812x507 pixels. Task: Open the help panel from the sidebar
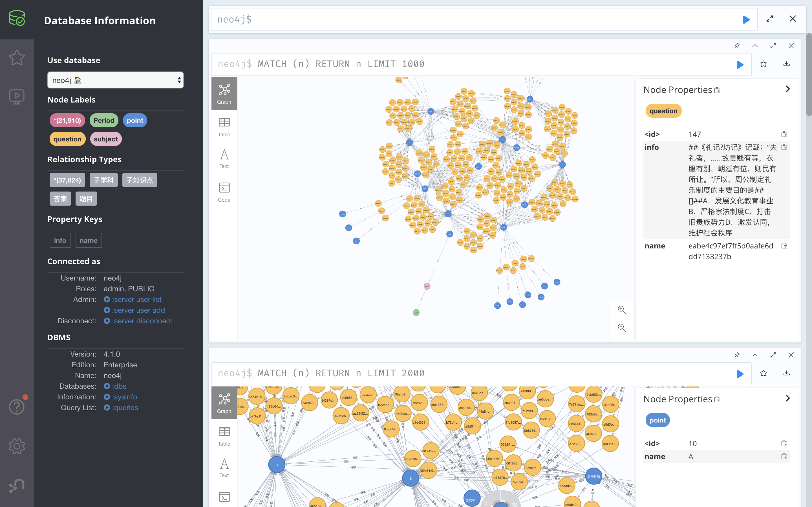tap(17, 406)
